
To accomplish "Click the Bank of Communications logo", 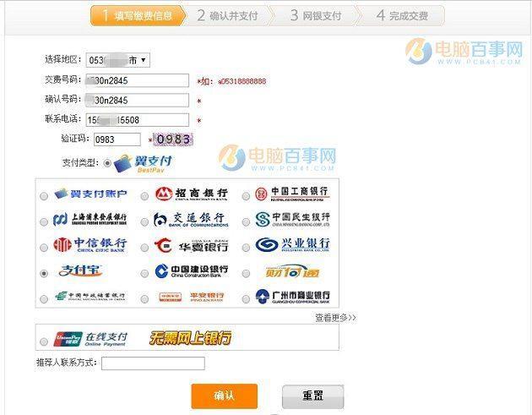I will (191, 220).
